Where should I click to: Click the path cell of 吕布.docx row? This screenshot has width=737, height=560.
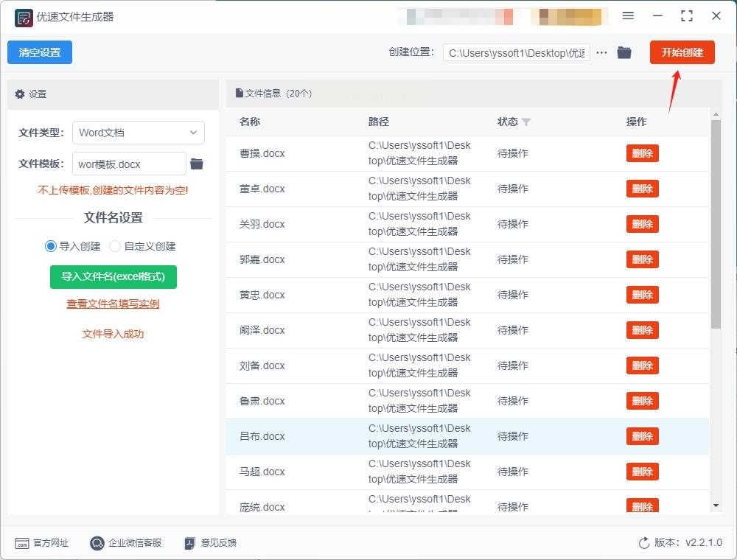point(419,436)
